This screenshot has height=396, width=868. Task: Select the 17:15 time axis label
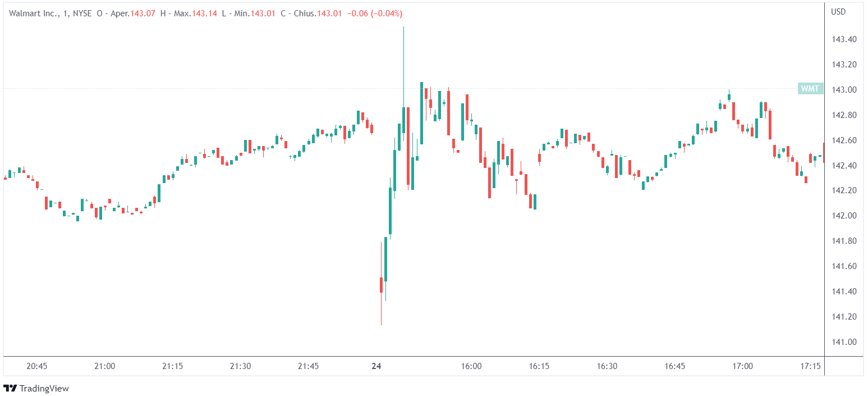(810, 366)
